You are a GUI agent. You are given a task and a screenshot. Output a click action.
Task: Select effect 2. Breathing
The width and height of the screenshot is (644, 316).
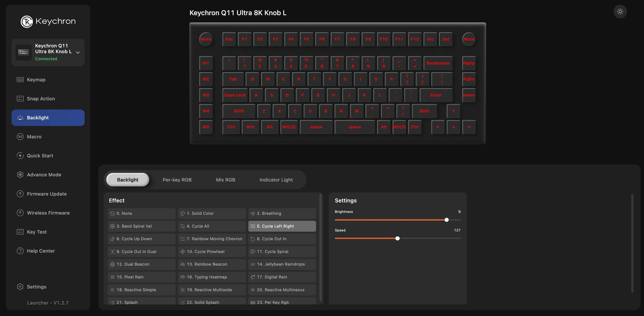(282, 214)
